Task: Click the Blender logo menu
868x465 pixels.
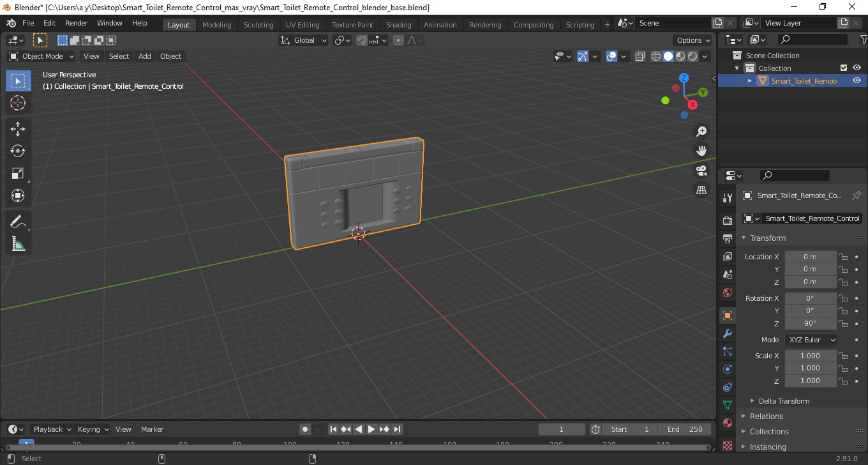Action: point(11,23)
